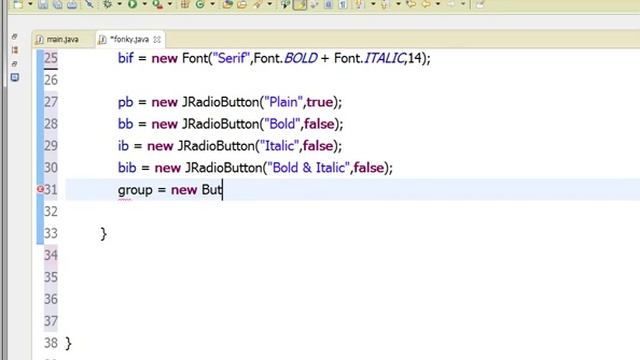Open the Search dropdown arrow

pyautogui.click(x=270, y=4)
